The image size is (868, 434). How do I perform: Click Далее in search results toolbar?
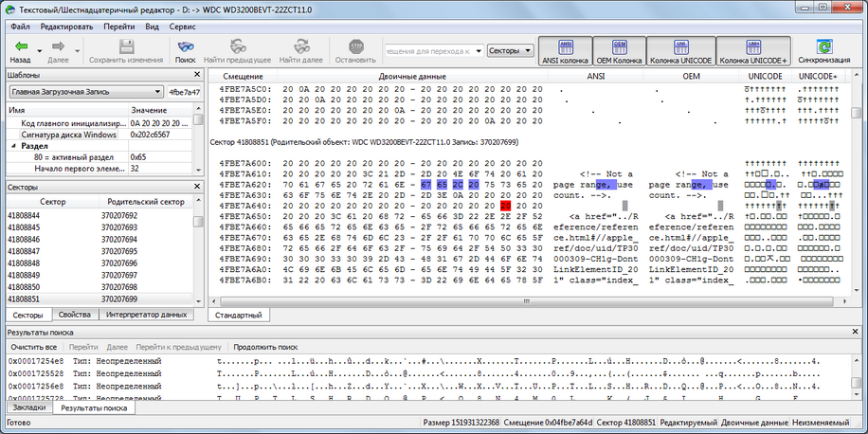tap(117, 347)
